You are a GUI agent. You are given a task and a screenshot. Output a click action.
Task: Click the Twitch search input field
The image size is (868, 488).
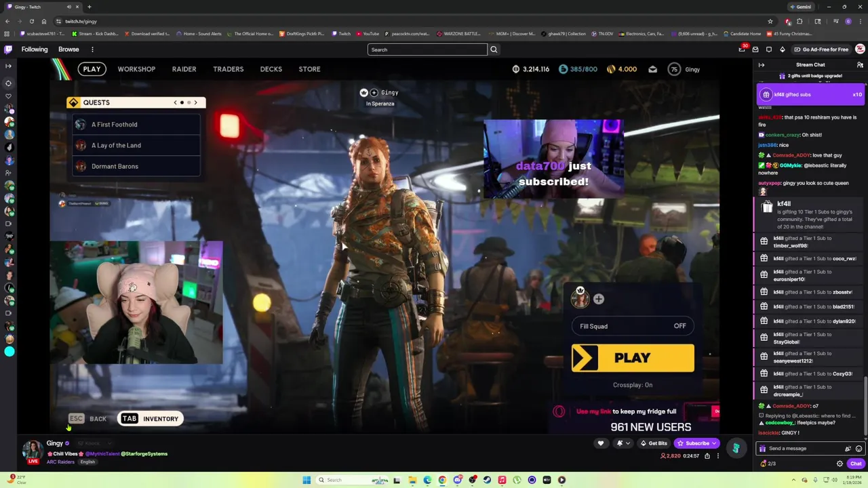click(x=427, y=49)
